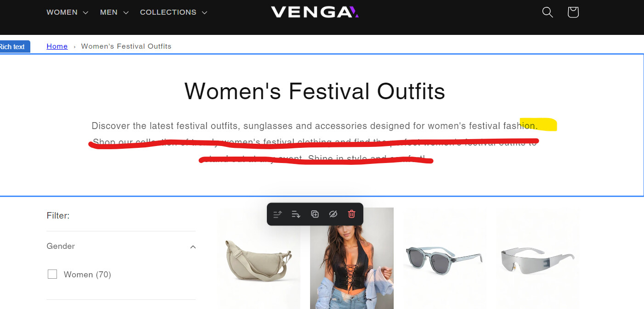Open the search magnifier icon
The height and width of the screenshot is (309, 644).
547,12
